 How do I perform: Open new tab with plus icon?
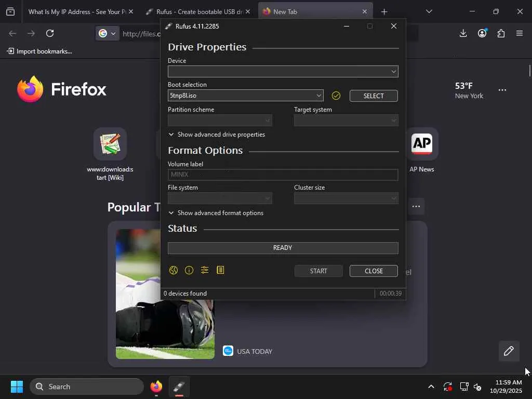click(384, 12)
